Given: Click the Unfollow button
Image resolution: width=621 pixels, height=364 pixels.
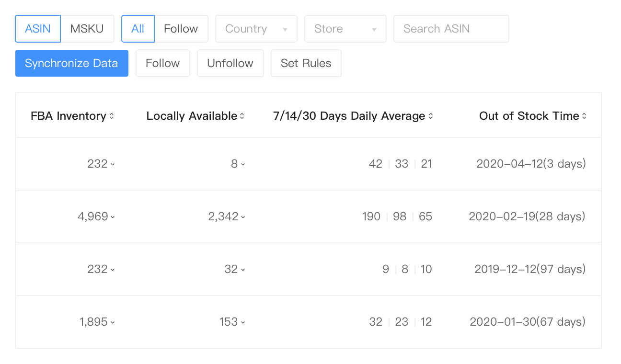Looking at the screenshot, I should click(x=230, y=63).
